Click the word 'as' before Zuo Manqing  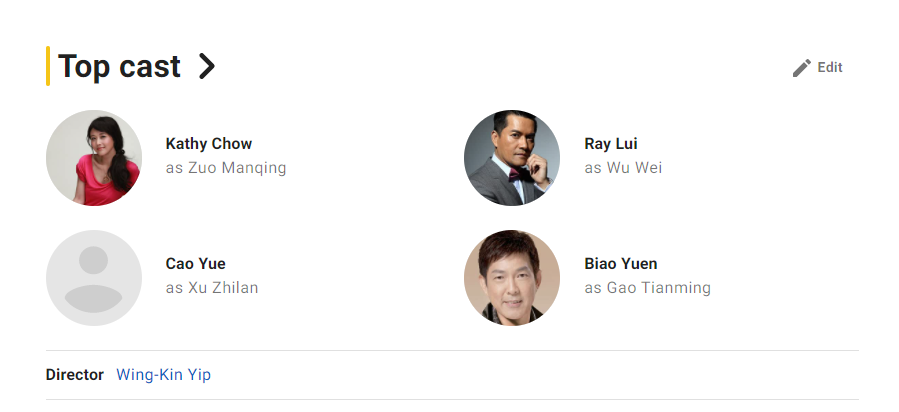[174, 168]
